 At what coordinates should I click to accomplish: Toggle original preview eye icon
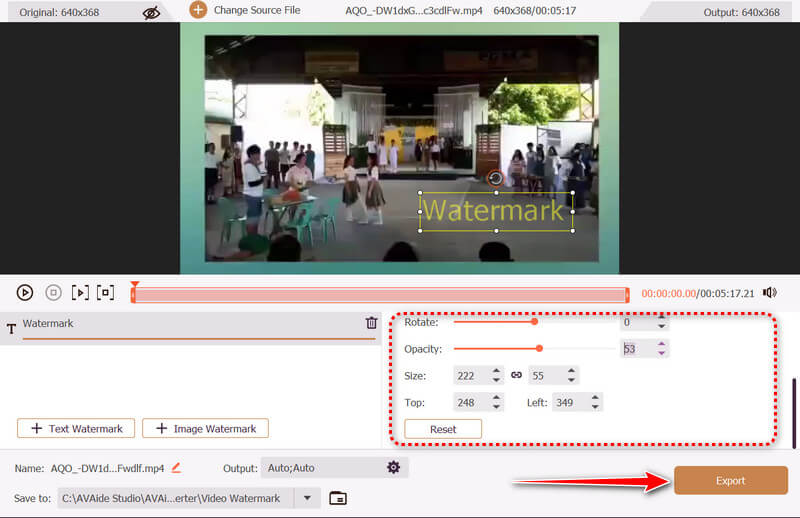click(x=151, y=12)
